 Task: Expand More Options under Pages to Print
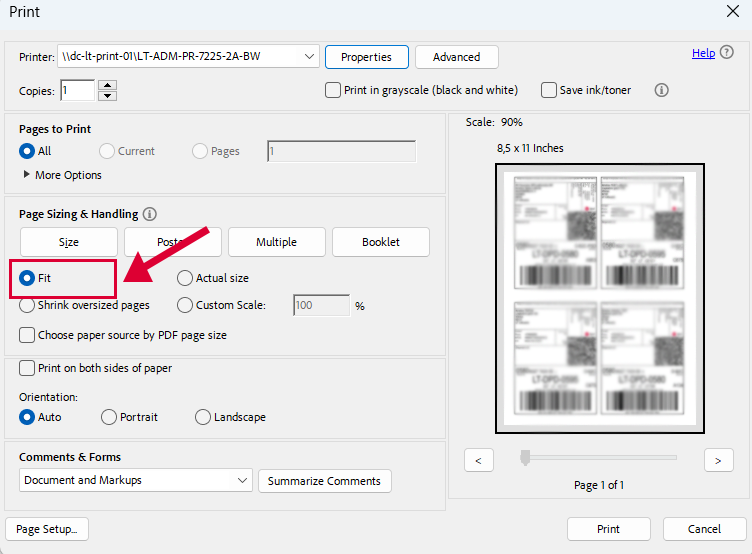tap(62, 175)
